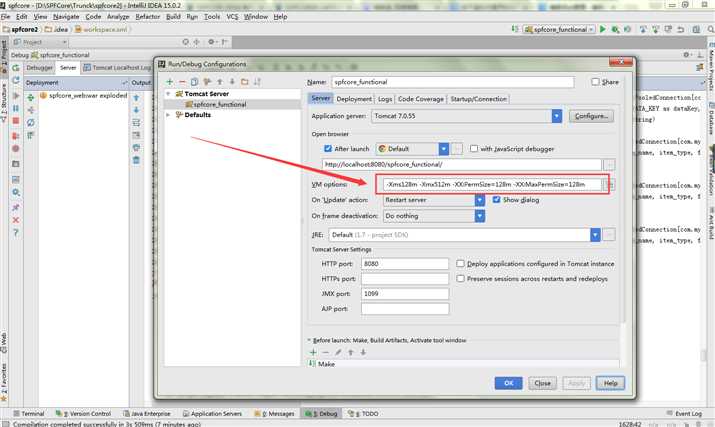
Task: Stop the server with red square icon
Action: coord(16,121)
